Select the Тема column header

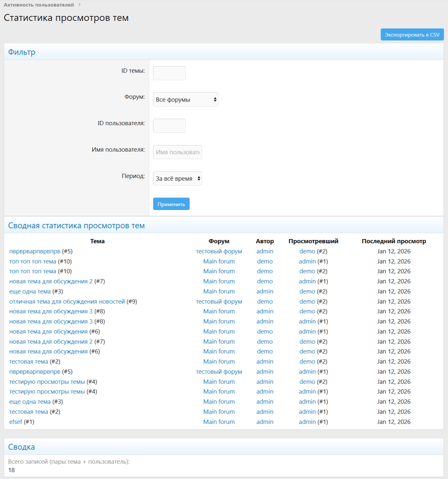[97, 241]
